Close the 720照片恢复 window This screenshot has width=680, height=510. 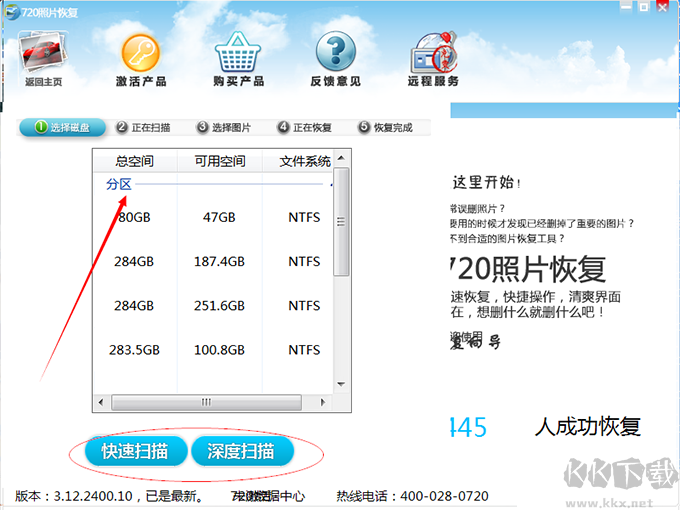pyautogui.click(x=663, y=7)
